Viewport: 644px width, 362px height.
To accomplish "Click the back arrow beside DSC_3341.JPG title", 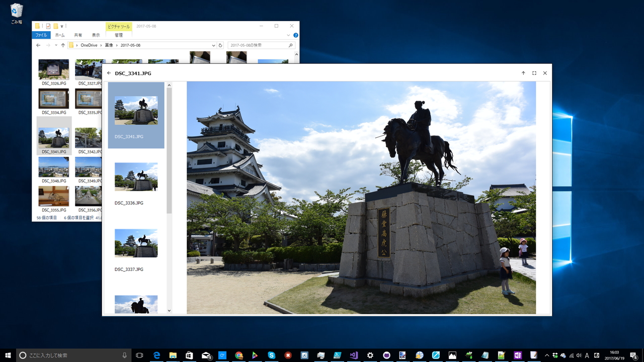I will tap(109, 73).
